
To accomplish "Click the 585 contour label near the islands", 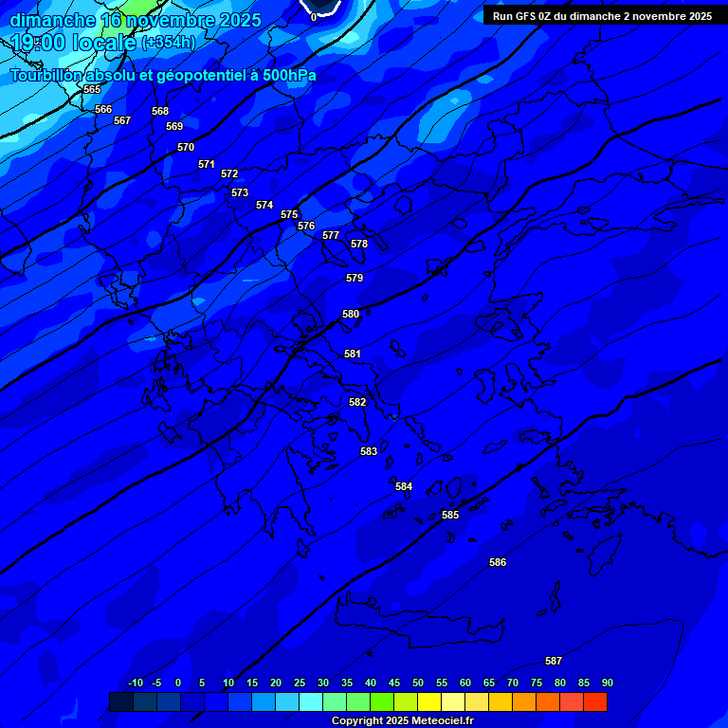I will (450, 515).
